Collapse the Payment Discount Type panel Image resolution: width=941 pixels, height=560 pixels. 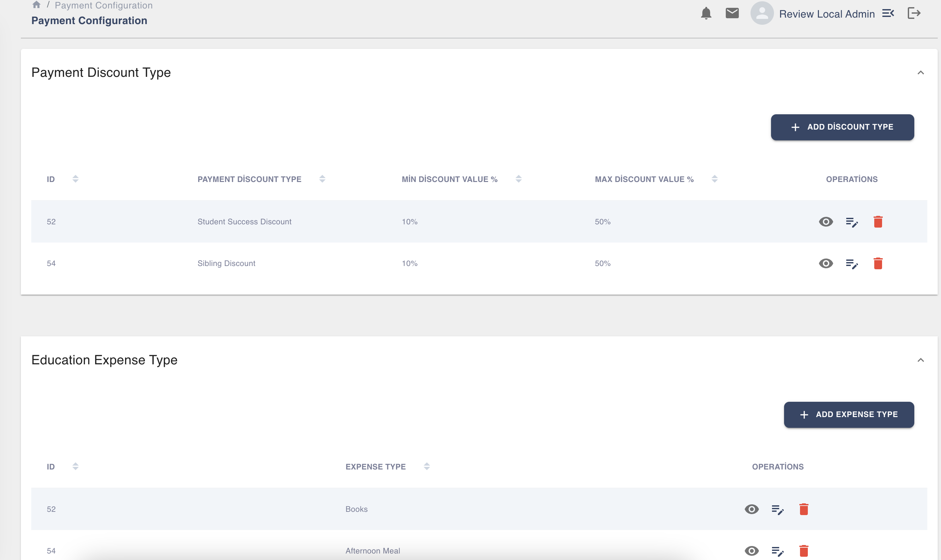pyautogui.click(x=921, y=73)
